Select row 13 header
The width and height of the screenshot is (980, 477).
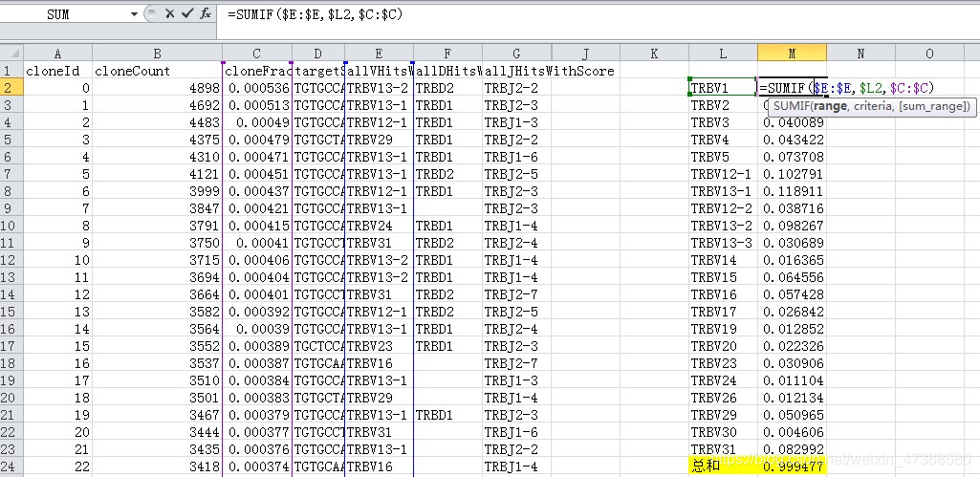11,277
